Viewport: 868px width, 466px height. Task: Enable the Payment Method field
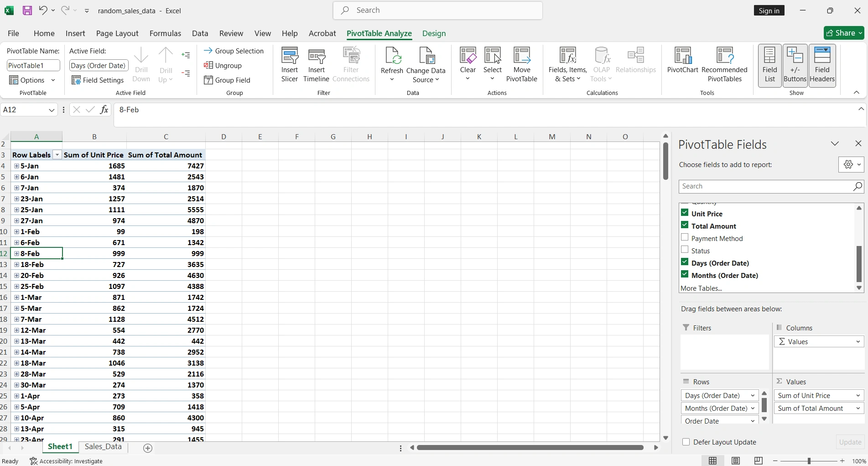tap(685, 237)
